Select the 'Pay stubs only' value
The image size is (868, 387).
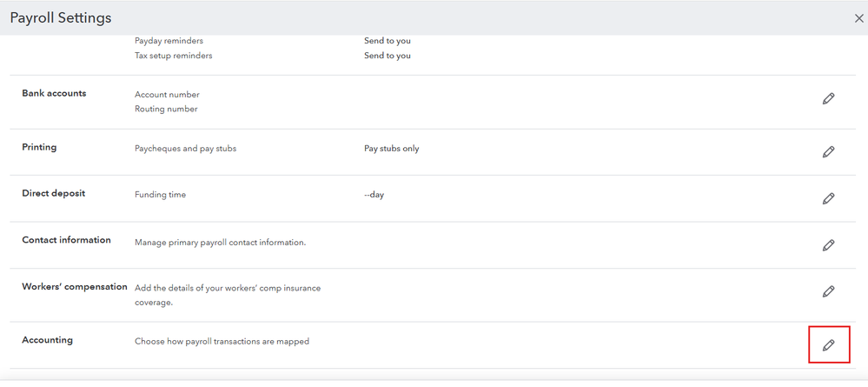point(391,149)
